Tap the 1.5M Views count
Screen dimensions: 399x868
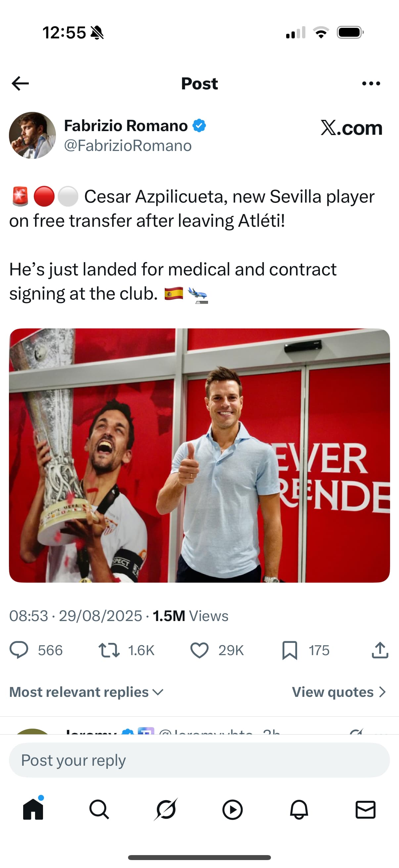(191, 616)
